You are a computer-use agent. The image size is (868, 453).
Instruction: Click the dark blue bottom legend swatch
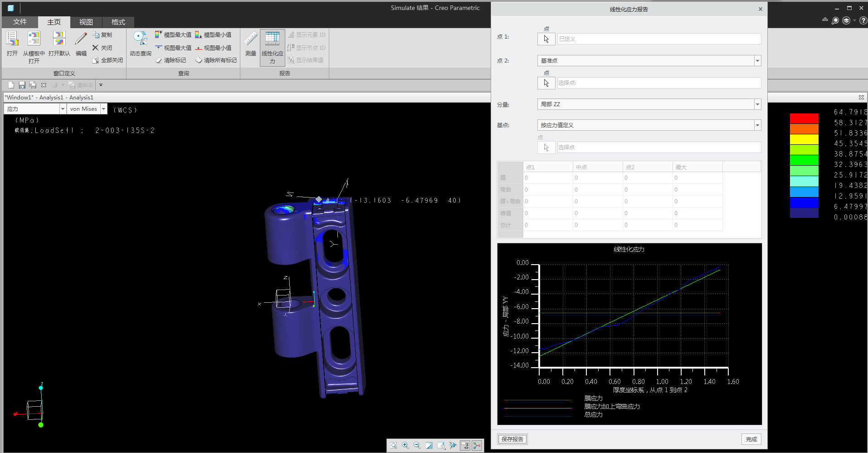pyautogui.click(x=804, y=213)
